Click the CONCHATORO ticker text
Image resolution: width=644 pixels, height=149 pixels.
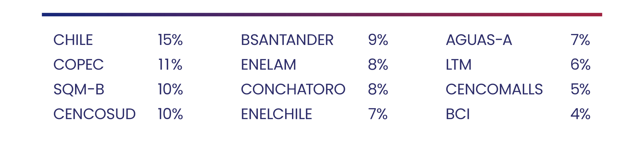pyautogui.click(x=293, y=89)
